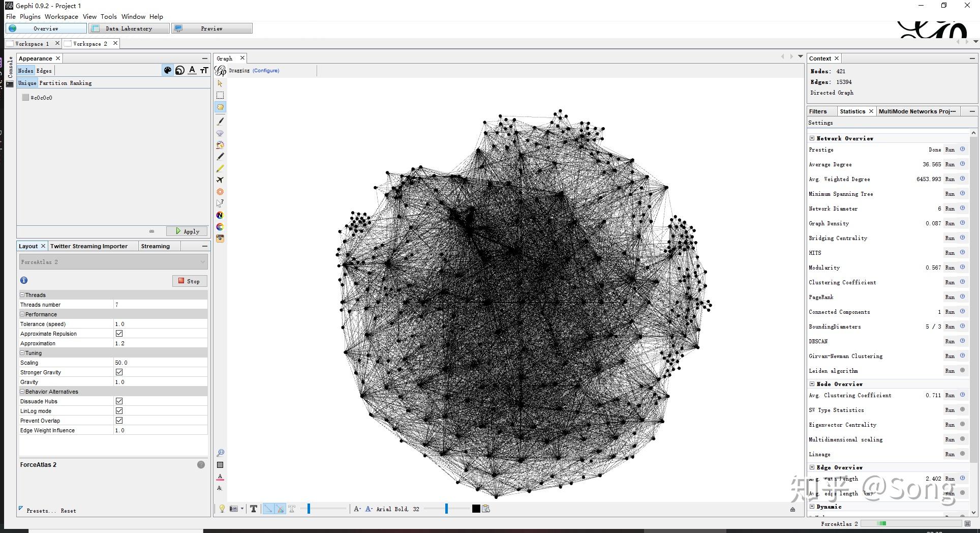Click the Reset label colors icon

220,477
